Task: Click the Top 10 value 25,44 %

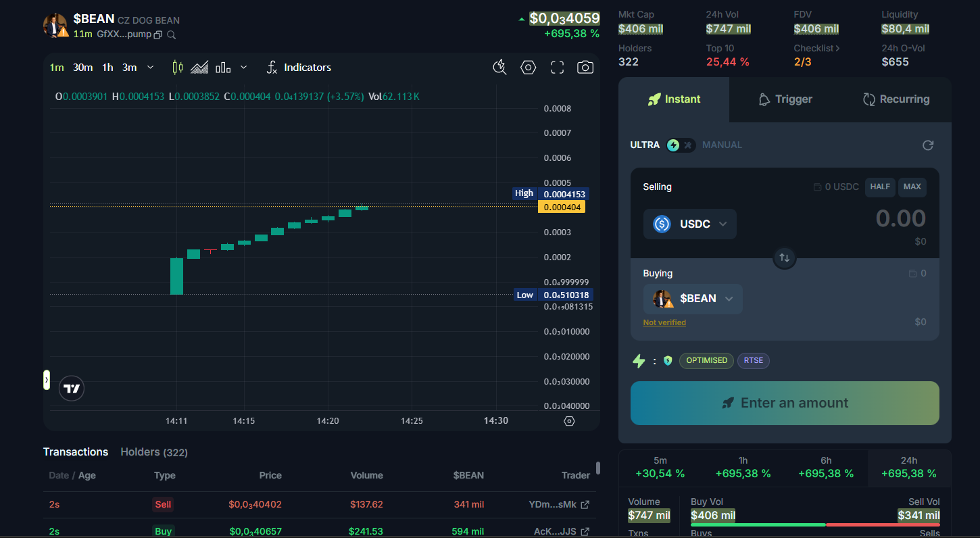Action: click(x=728, y=62)
